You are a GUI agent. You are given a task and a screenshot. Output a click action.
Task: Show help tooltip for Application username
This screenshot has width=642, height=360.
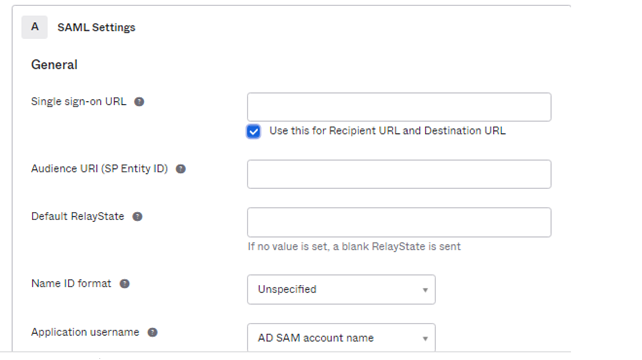point(152,332)
